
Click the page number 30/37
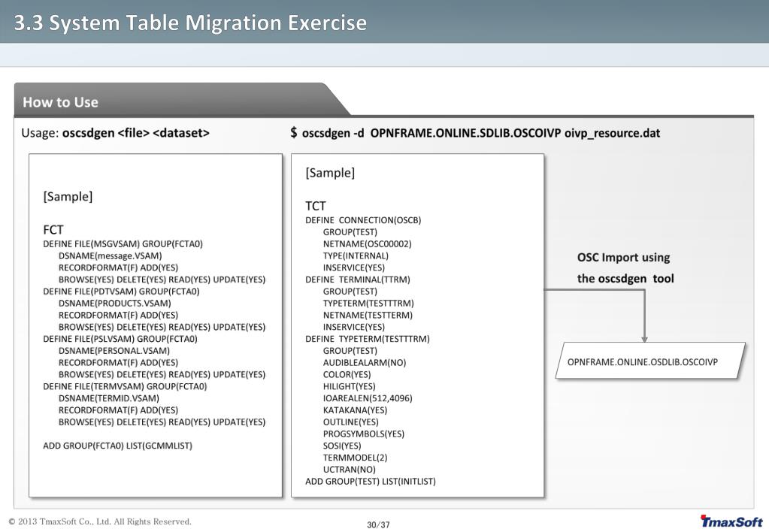pyautogui.click(x=378, y=524)
